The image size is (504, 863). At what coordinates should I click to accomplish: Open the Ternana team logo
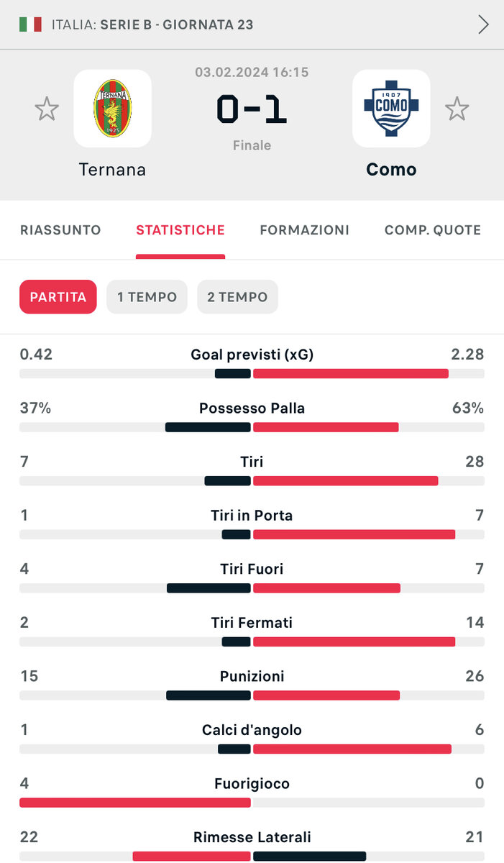tap(113, 109)
